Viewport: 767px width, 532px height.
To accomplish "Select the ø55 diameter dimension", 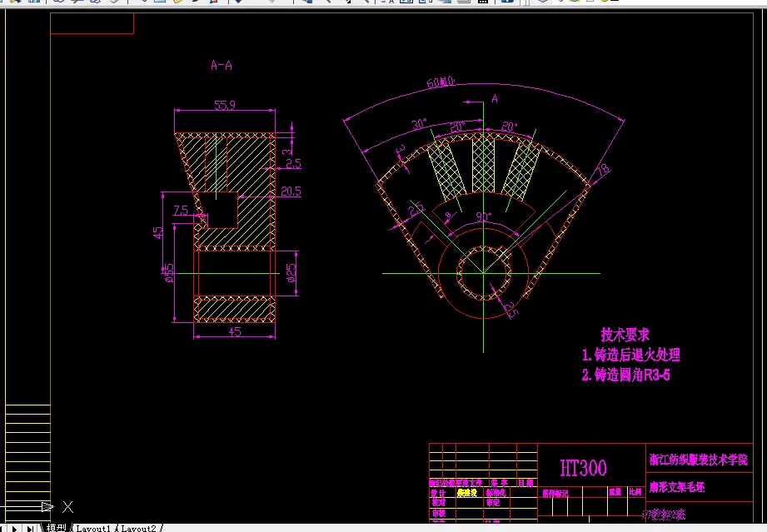I will [x=169, y=273].
